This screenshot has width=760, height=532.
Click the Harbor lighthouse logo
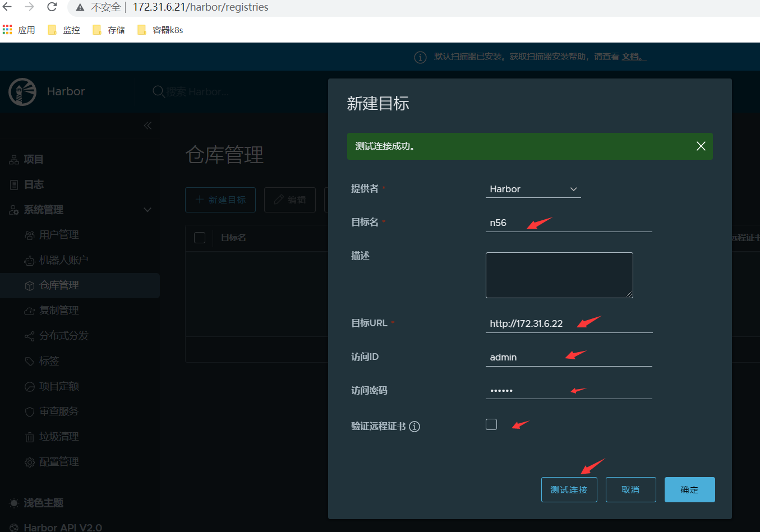click(x=22, y=91)
